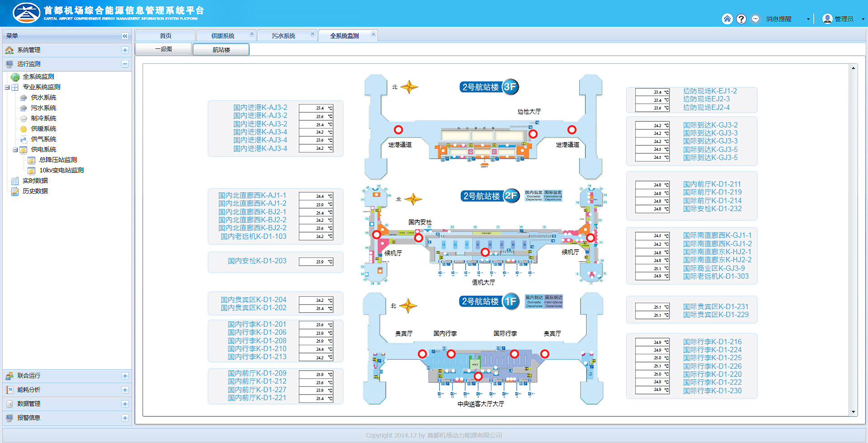The image size is (868, 443).
Task: Click the home icon in header
Action: 727,19
